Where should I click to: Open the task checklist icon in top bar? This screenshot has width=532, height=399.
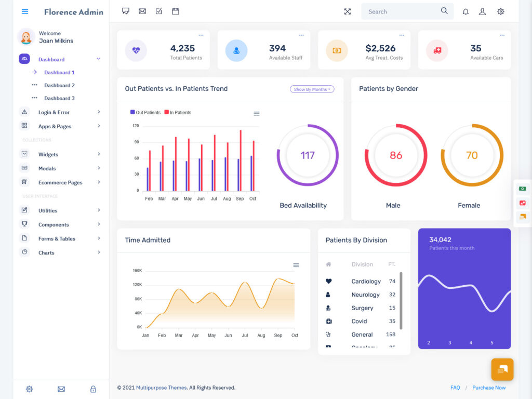tap(159, 11)
